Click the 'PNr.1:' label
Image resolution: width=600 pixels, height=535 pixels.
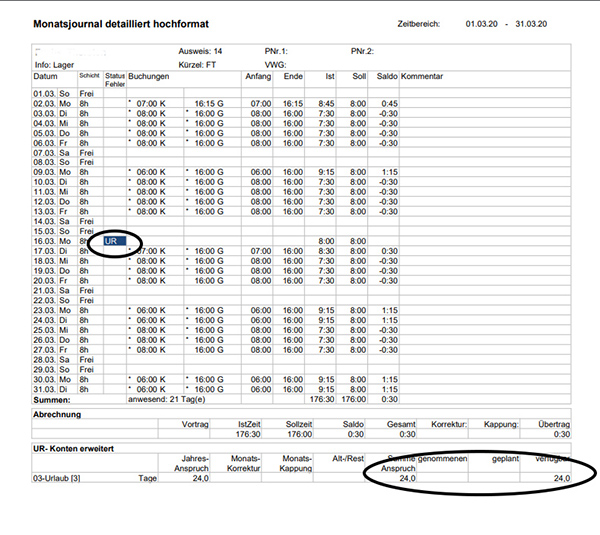pyautogui.click(x=276, y=51)
